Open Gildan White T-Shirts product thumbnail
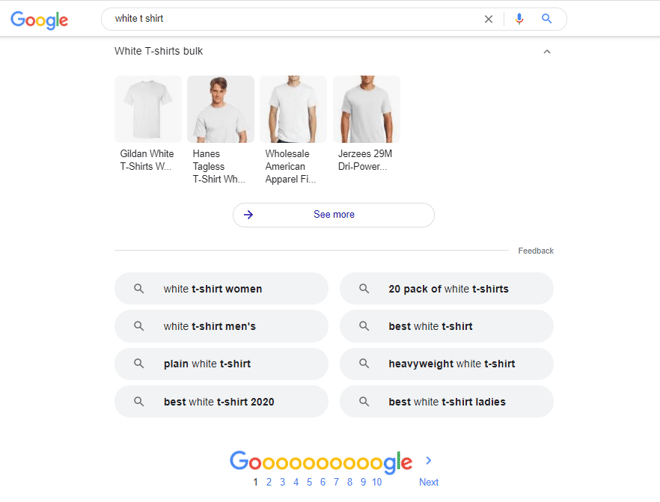The width and height of the screenshot is (660, 502). point(148,109)
